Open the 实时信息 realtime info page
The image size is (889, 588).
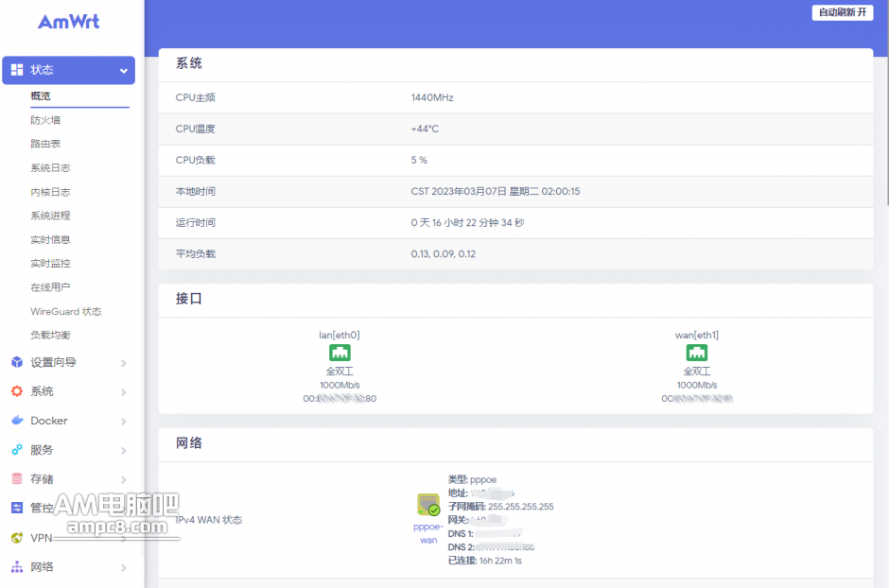50,239
